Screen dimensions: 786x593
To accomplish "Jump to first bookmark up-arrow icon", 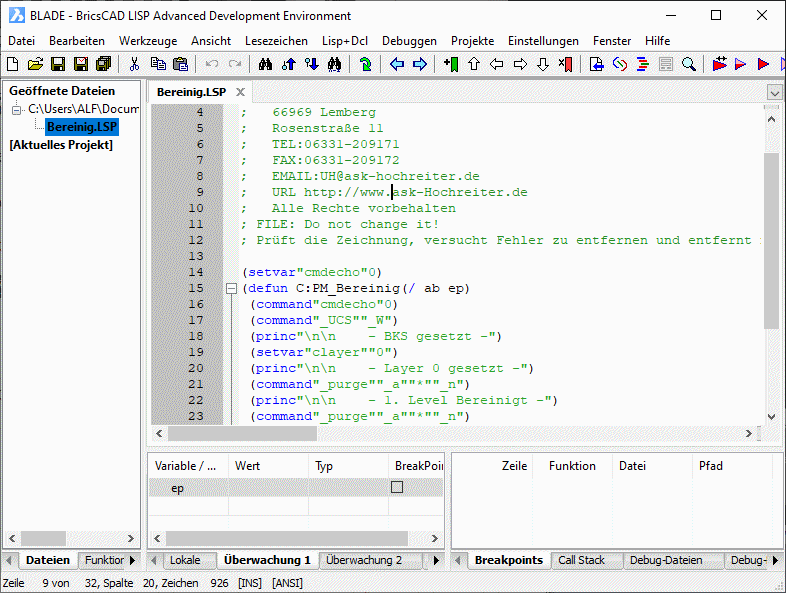I will tap(474, 64).
